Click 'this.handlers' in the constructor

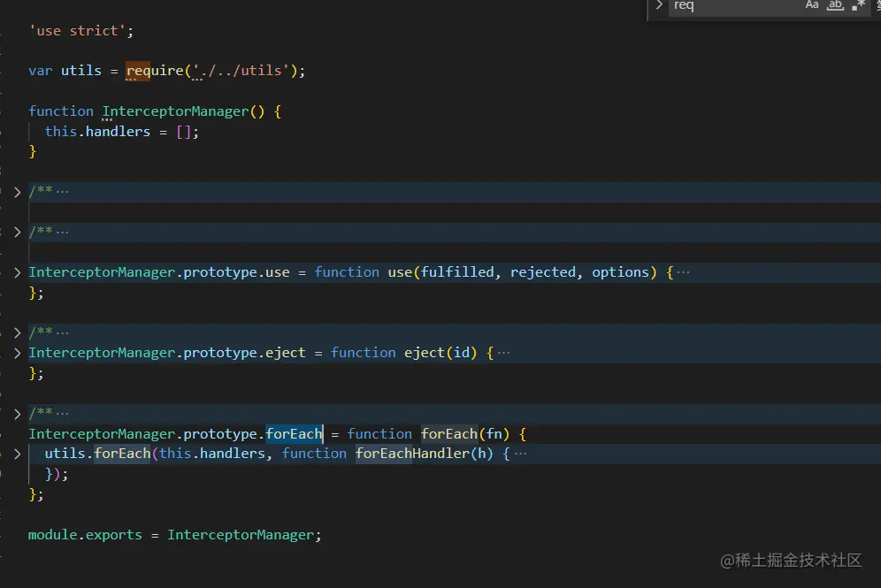click(x=98, y=132)
